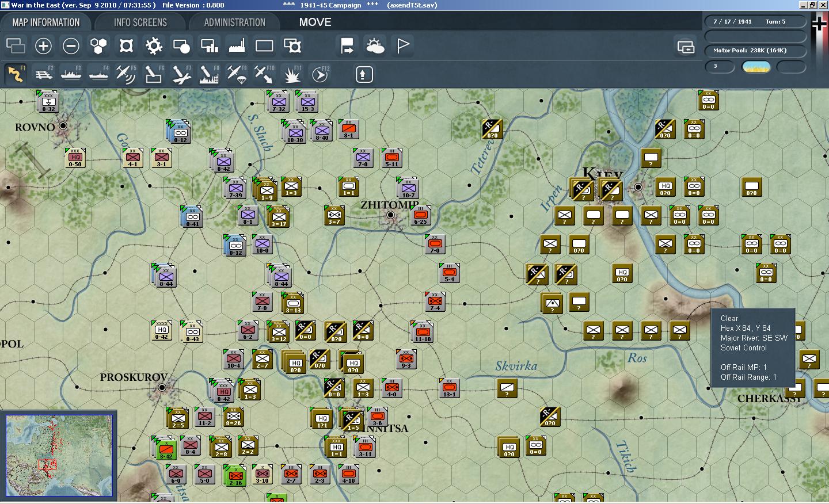Select the F11 explosion attack mode
Screen dimensions: 829x504
pyautogui.click(x=292, y=74)
